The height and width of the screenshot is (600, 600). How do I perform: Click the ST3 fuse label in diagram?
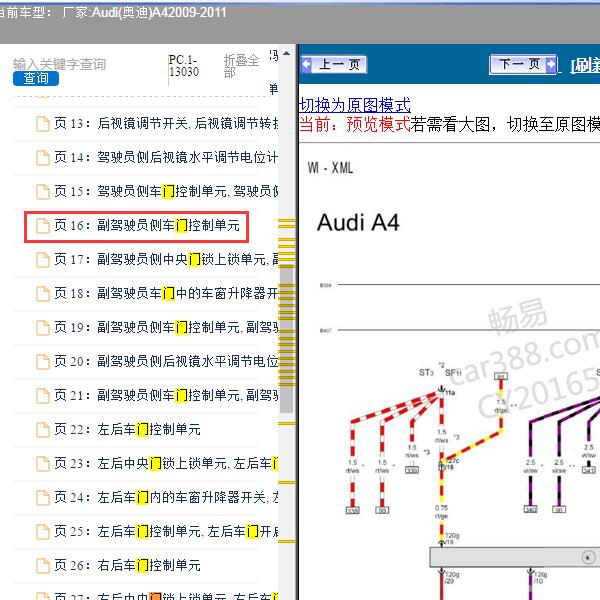(x=426, y=372)
